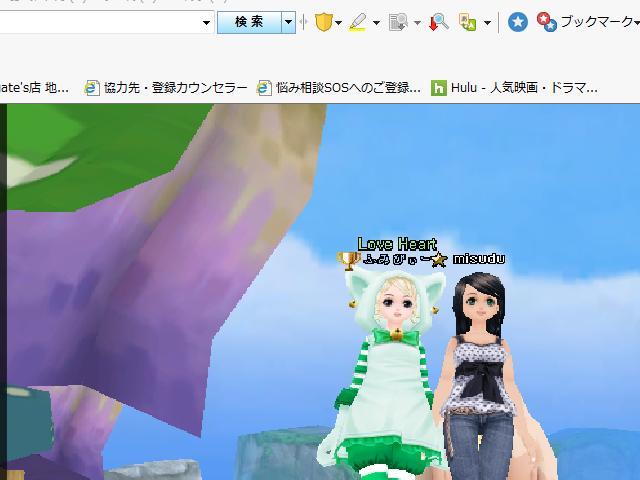This screenshot has width=640, height=480.
Task: Click the grayed page search icon
Action: click(400, 22)
